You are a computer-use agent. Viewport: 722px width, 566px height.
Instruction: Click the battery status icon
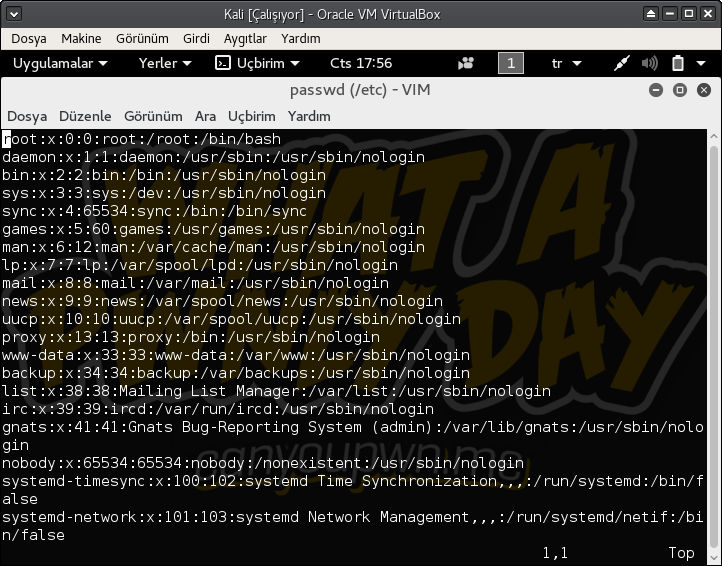click(677, 63)
